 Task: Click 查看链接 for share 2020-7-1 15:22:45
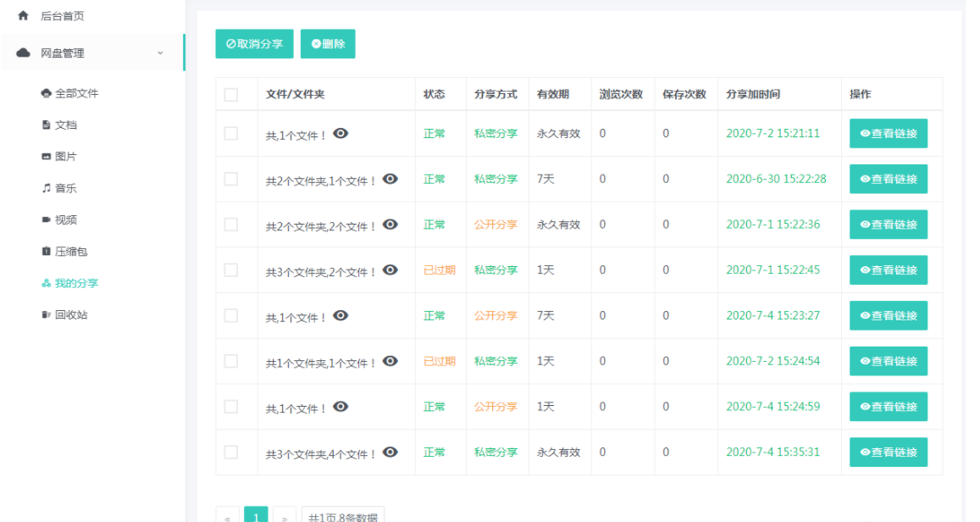click(x=889, y=270)
